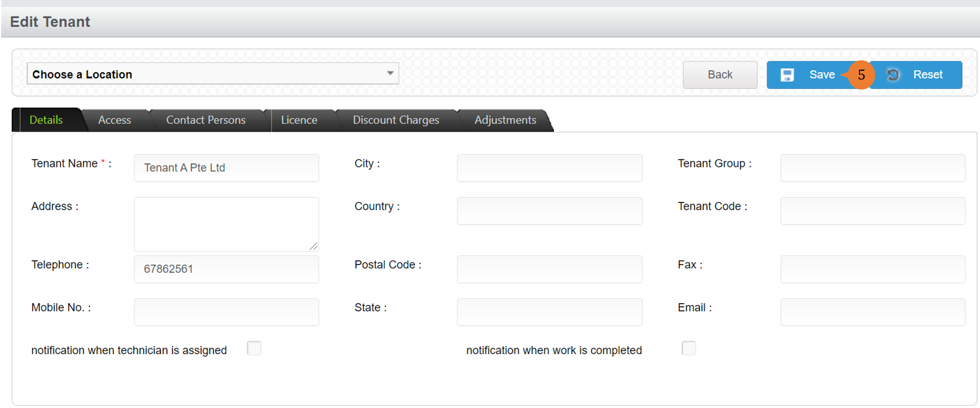Click the Edit Tenant heading
980x408 pixels.
[x=50, y=22]
